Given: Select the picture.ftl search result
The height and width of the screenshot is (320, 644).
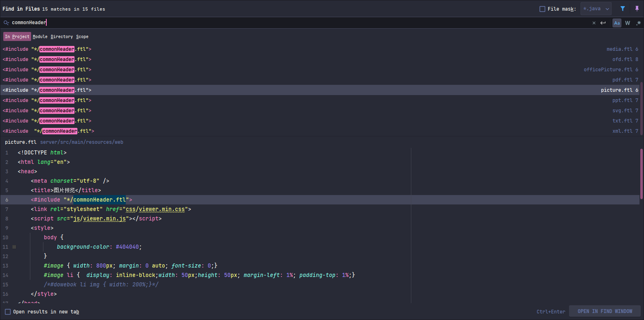Looking at the screenshot, I should coord(320,90).
